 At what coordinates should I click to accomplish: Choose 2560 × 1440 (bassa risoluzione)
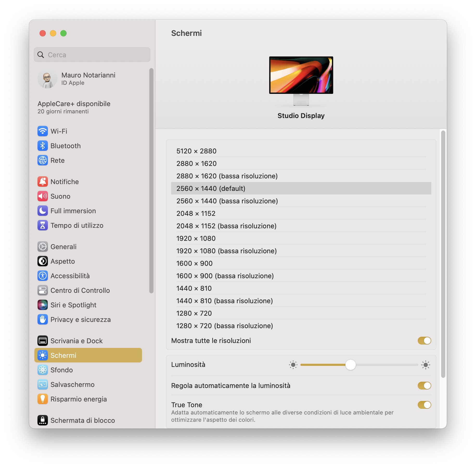tap(301, 201)
